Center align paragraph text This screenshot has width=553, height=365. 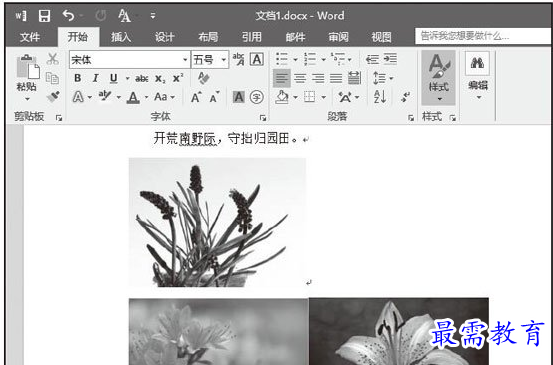[300, 78]
